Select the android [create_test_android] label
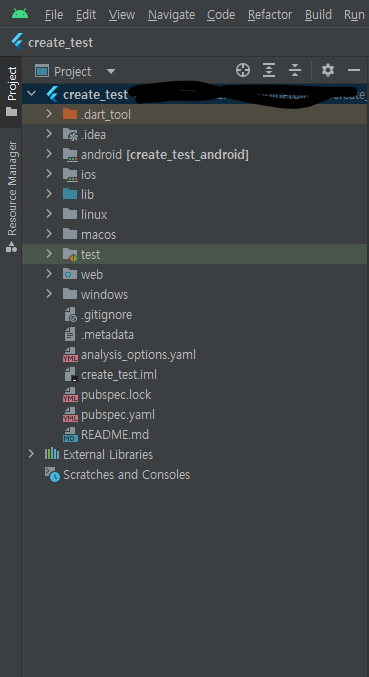The height and width of the screenshot is (677, 369). point(165,155)
